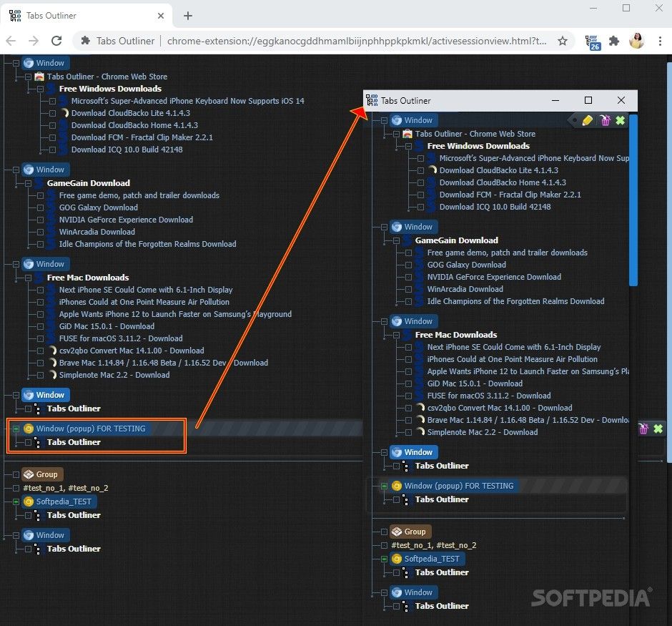Select Simplenote Mac 2.2 - Download in the main window

tap(114, 375)
